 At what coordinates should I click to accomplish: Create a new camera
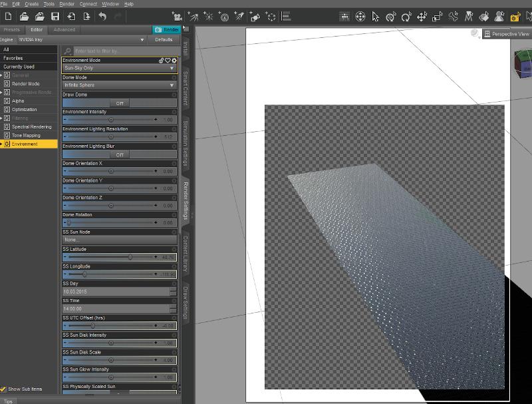176,16
